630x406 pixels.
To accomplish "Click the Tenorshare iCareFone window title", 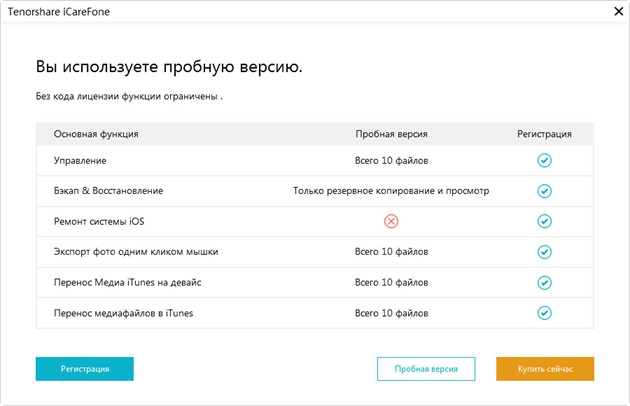I will pyautogui.click(x=59, y=12).
